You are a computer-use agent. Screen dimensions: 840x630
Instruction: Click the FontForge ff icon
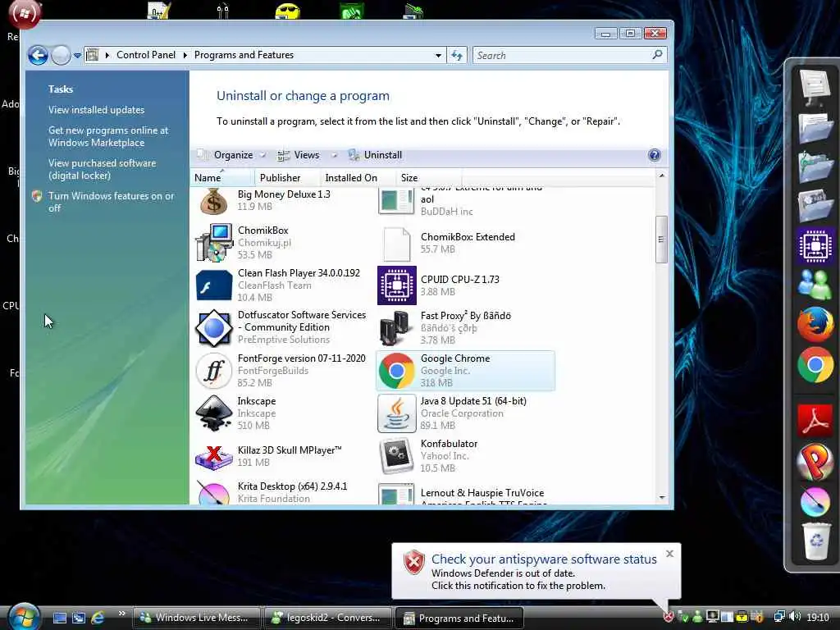click(214, 371)
